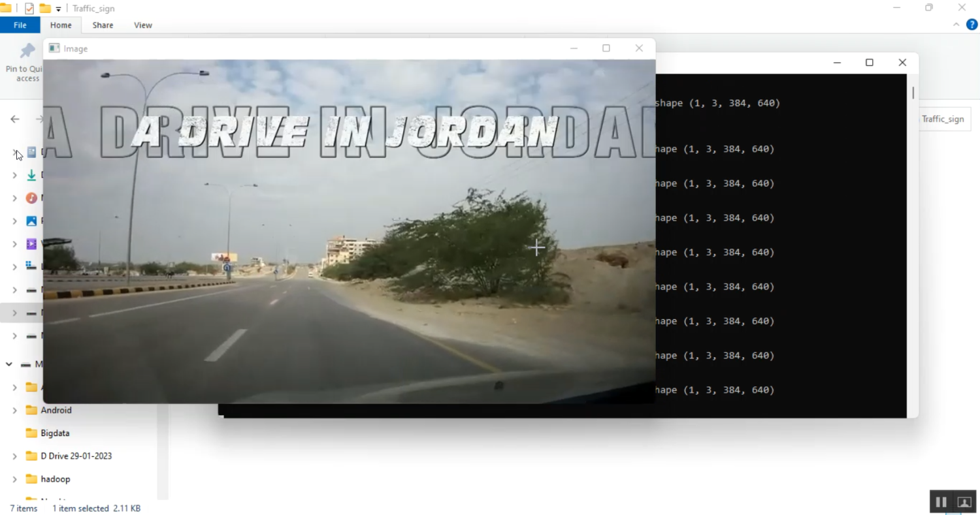Open the Customize Quick Access Toolbar dropdown
Screen dimensions: 980x515
58,9
